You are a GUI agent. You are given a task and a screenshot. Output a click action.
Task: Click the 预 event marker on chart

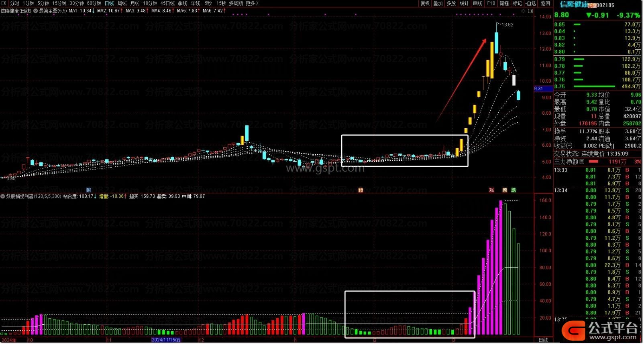pyautogui.click(x=361, y=190)
